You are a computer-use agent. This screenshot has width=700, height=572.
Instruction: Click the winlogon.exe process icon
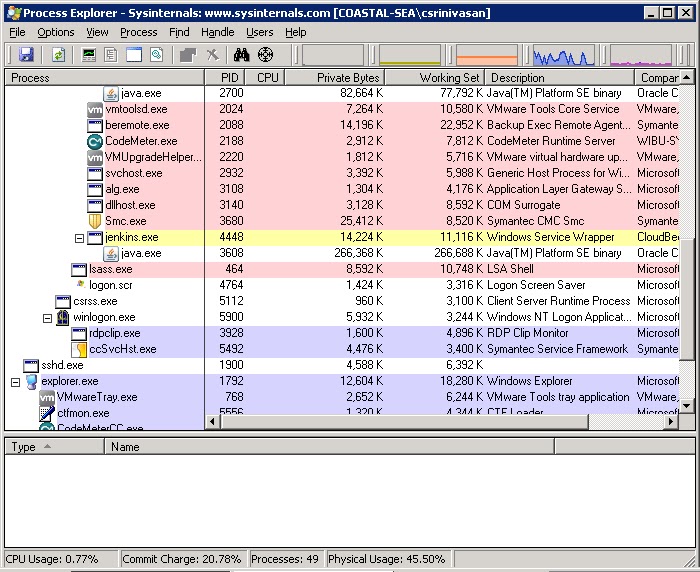coord(63,317)
